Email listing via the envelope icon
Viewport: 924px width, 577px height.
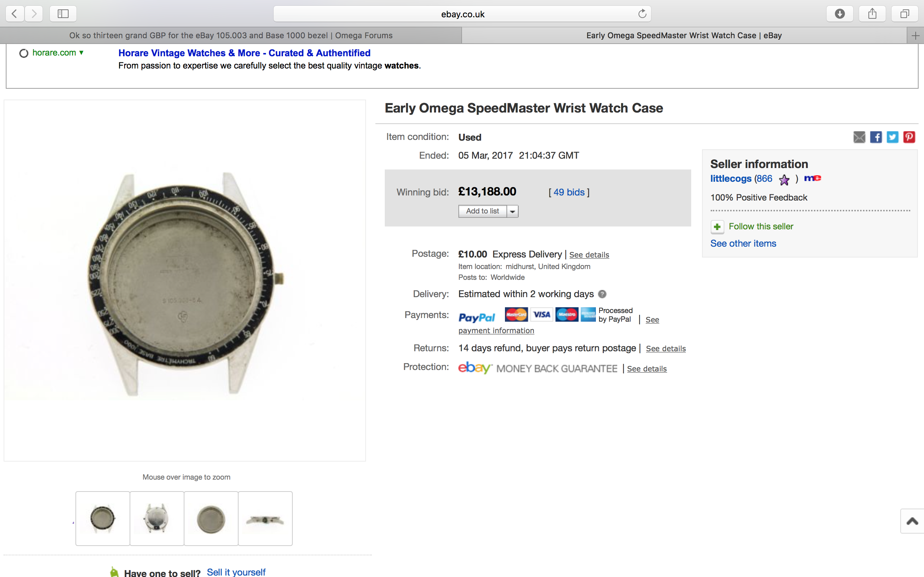[859, 137]
